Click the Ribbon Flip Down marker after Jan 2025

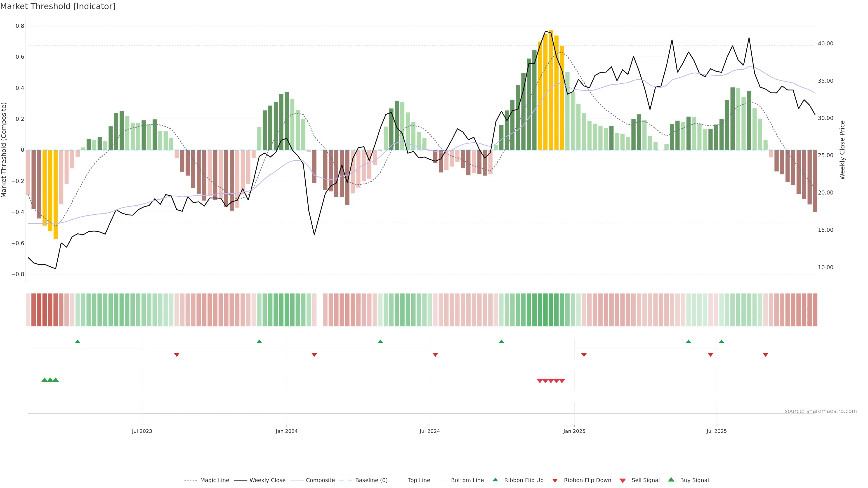click(x=584, y=355)
